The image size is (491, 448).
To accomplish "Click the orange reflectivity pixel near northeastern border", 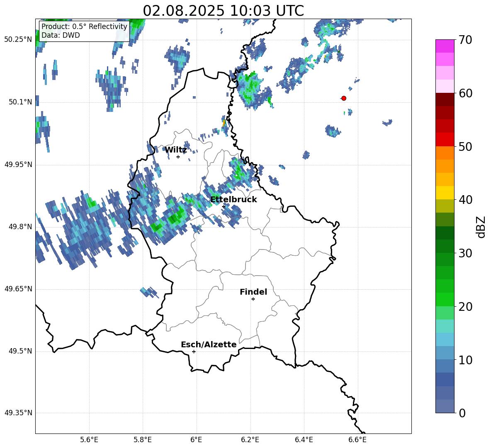I will [224, 123].
